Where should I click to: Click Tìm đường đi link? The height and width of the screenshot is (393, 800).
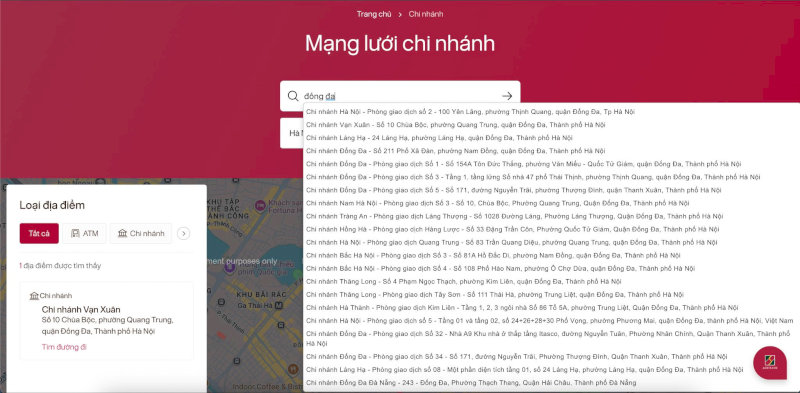click(x=64, y=347)
